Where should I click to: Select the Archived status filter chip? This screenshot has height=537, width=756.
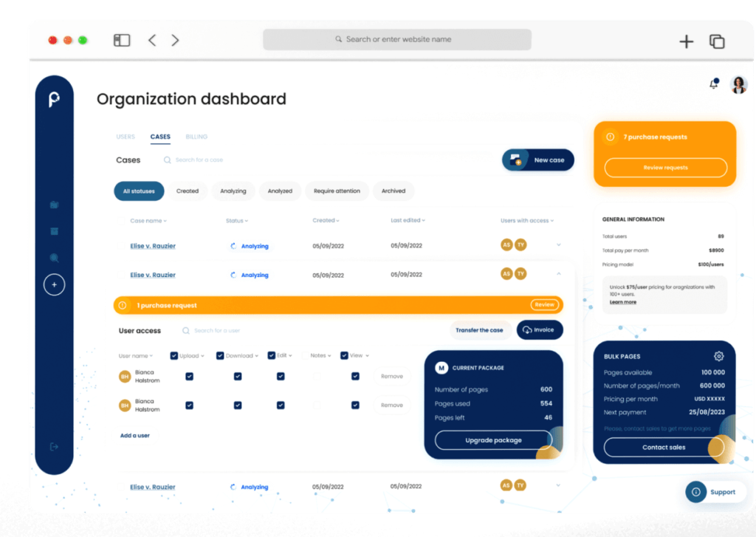[x=394, y=191]
